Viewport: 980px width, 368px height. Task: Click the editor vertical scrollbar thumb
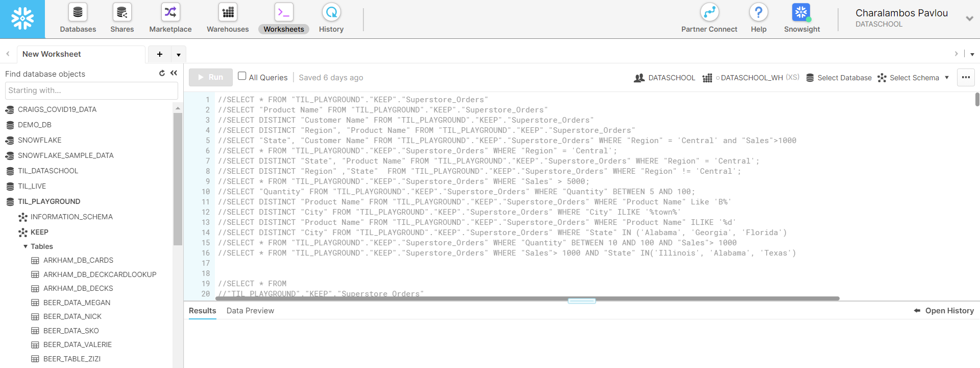point(977,99)
